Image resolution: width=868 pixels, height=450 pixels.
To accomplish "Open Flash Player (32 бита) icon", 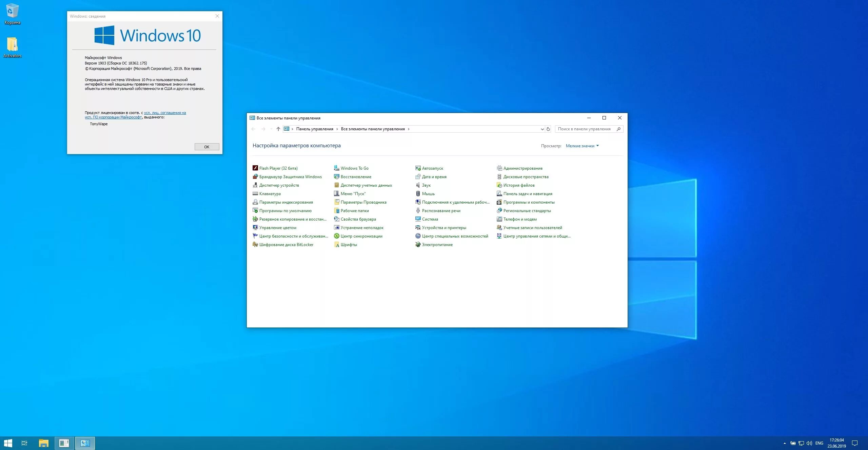I will [x=255, y=168].
